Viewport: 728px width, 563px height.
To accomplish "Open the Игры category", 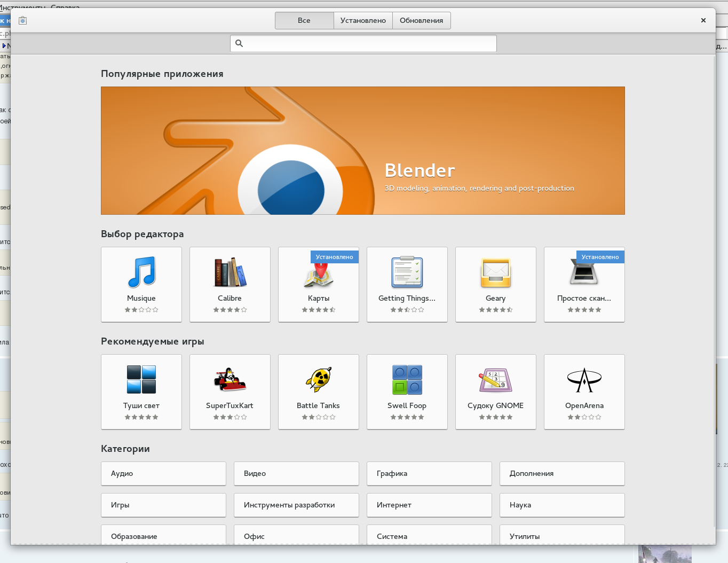I will tap(163, 505).
